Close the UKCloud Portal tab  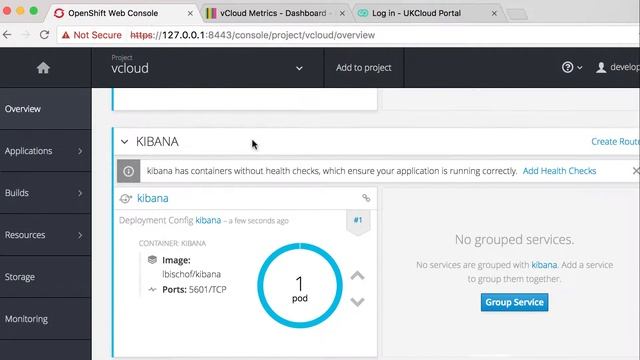pos(494,13)
